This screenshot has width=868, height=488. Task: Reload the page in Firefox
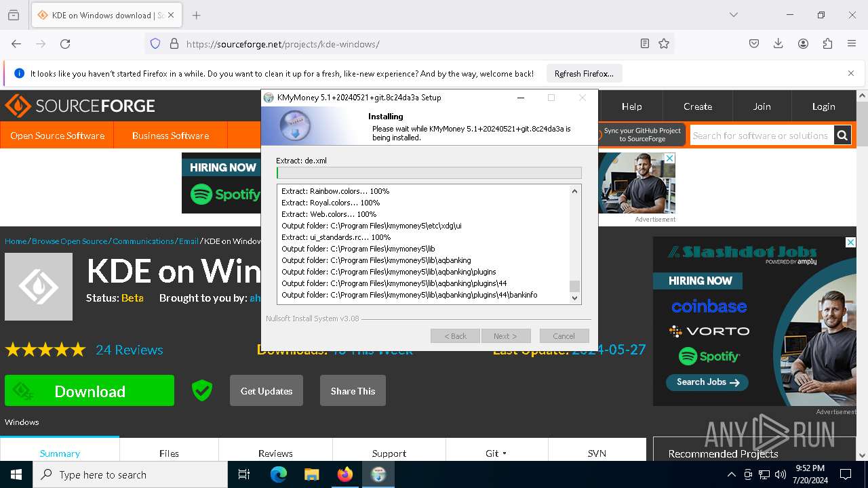65,43
